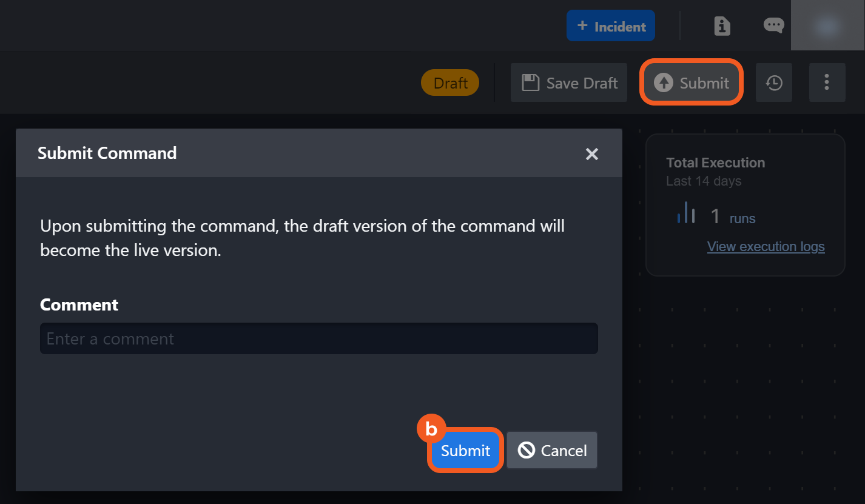
Task: Open the three-dot more options menu
Action: pyautogui.click(x=827, y=83)
